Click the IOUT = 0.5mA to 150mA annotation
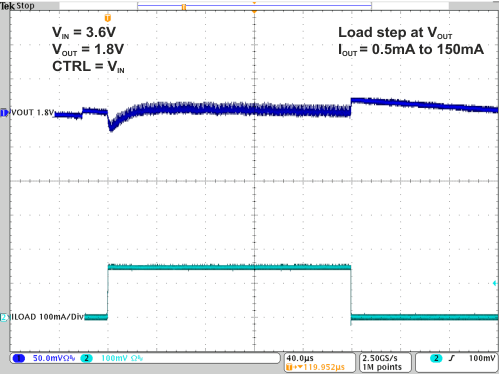The image size is (499, 374). 411,50
